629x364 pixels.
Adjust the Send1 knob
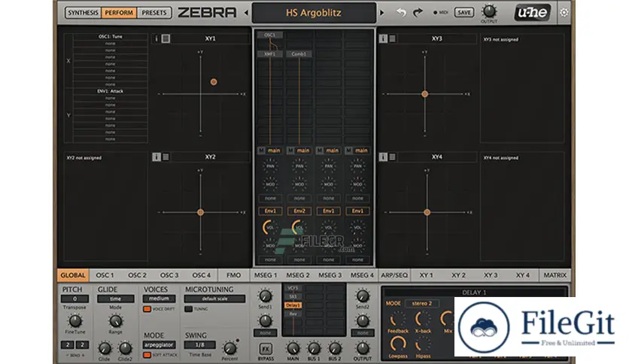265,296
